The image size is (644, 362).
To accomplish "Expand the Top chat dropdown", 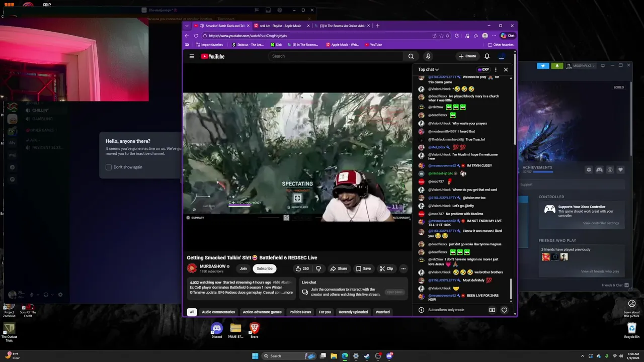I will point(428,69).
